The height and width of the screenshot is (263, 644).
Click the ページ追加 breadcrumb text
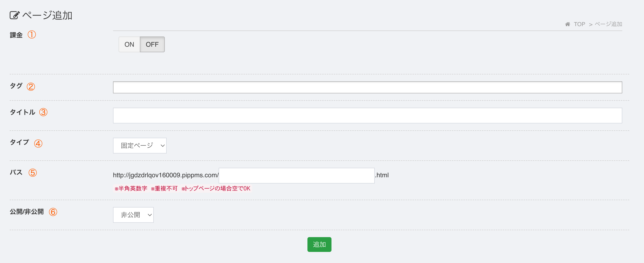click(x=608, y=24)
